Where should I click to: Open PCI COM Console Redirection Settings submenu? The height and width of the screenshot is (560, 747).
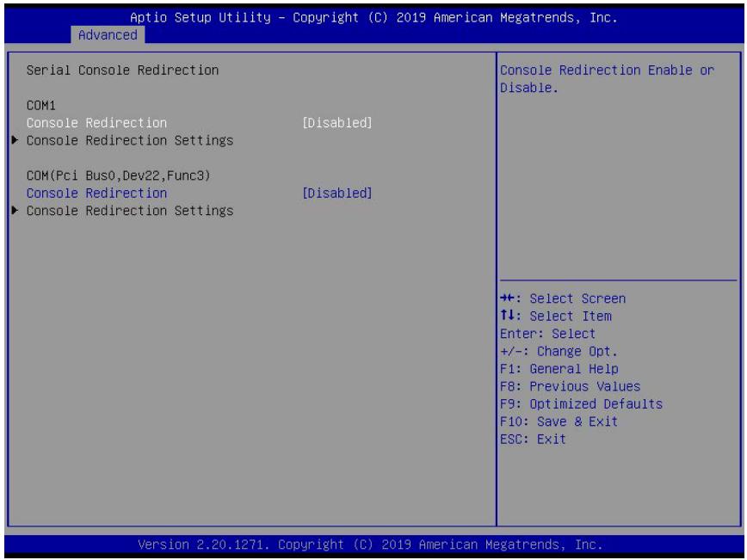point(130,211)
